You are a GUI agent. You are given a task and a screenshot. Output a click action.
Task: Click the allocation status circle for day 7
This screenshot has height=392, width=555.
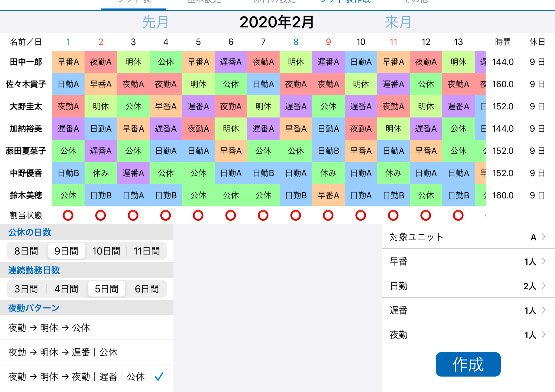263,215
